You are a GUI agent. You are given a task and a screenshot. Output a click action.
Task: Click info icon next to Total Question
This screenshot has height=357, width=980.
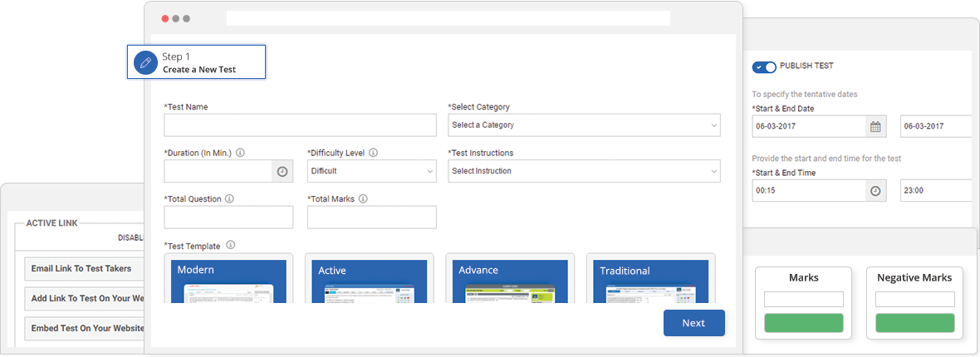pos(229,198)
